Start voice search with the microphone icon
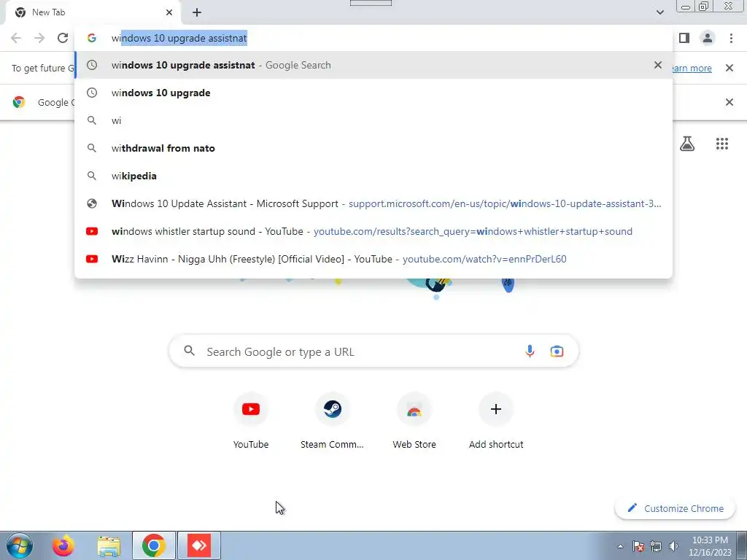747x560 pixels. [x=530, y=351]
